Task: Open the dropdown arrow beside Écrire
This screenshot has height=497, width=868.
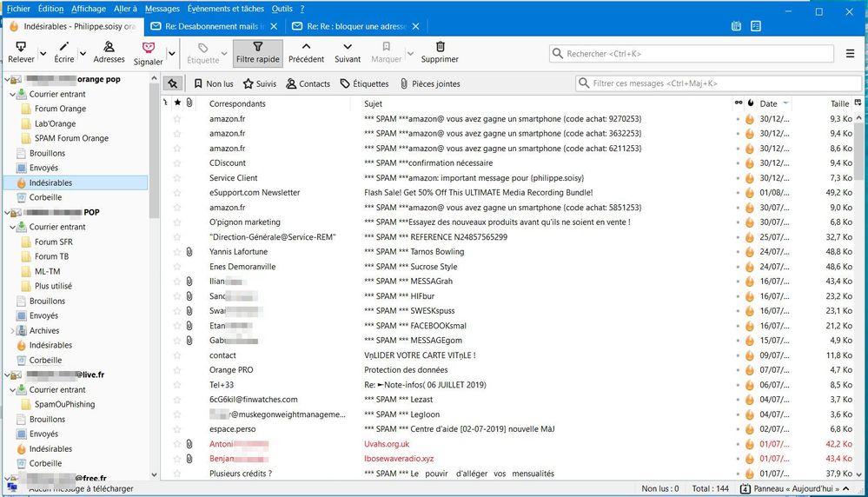Action: click(83, 54)
